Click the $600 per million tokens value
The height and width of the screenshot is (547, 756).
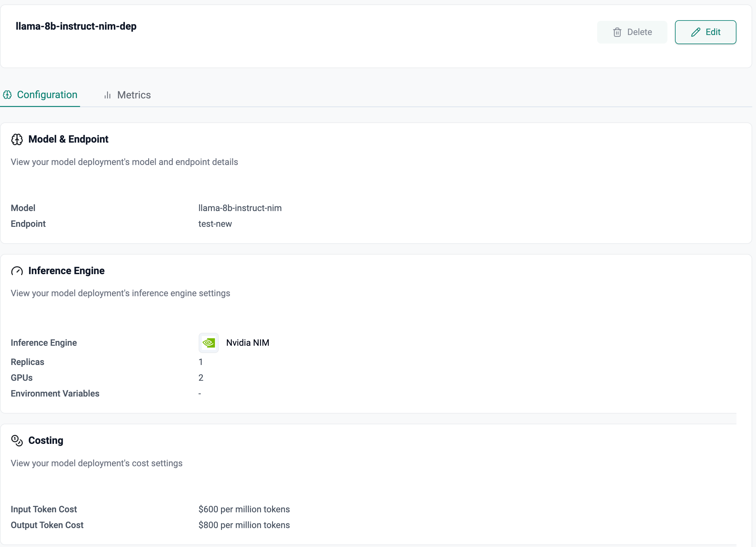[244, 509]
